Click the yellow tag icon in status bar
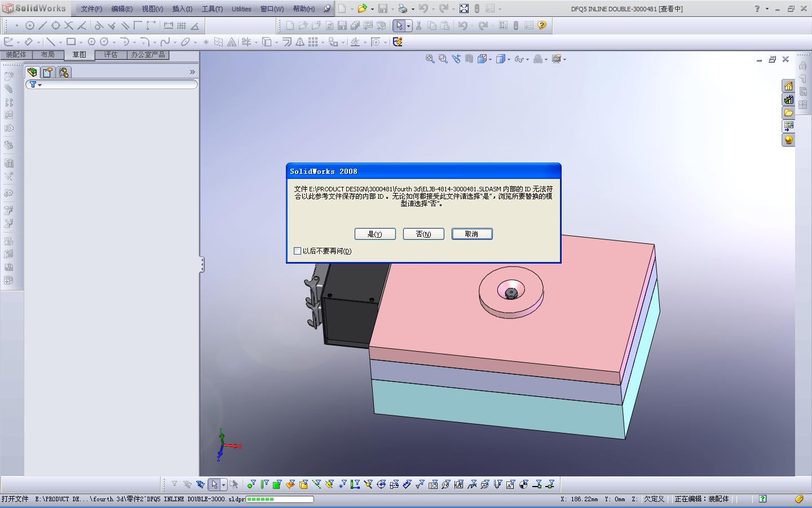 799,499
